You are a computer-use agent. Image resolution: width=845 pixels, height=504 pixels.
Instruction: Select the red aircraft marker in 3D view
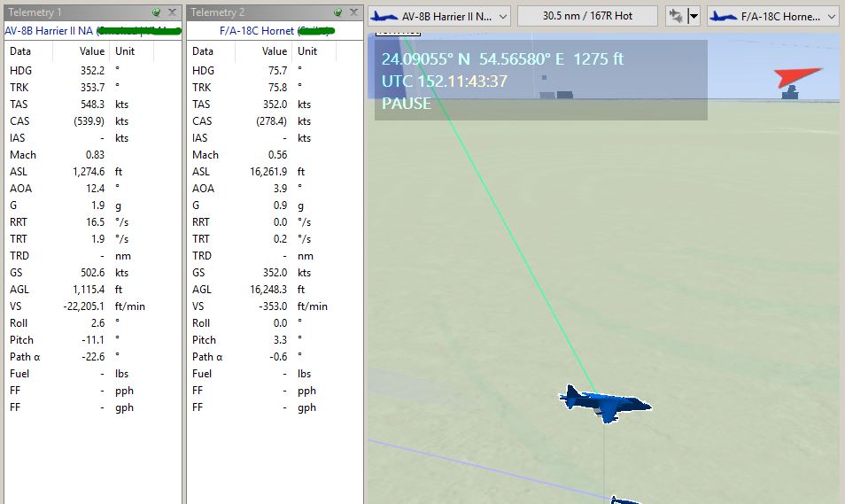tap(797, 76)
